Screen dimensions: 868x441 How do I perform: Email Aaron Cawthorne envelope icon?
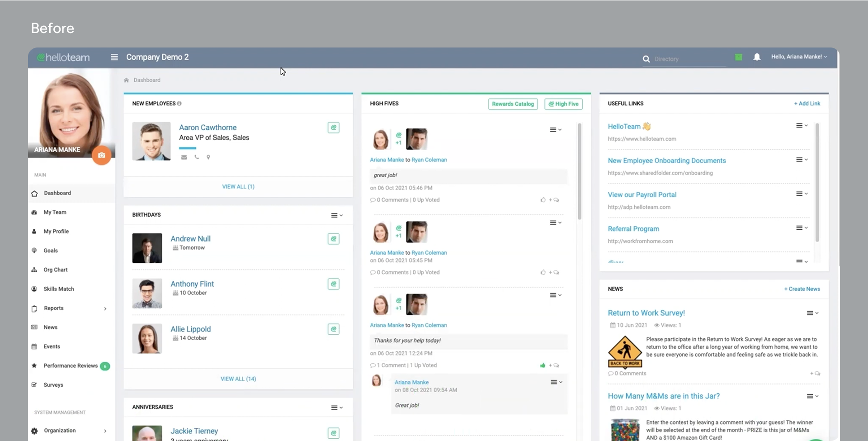pos(184,157)
